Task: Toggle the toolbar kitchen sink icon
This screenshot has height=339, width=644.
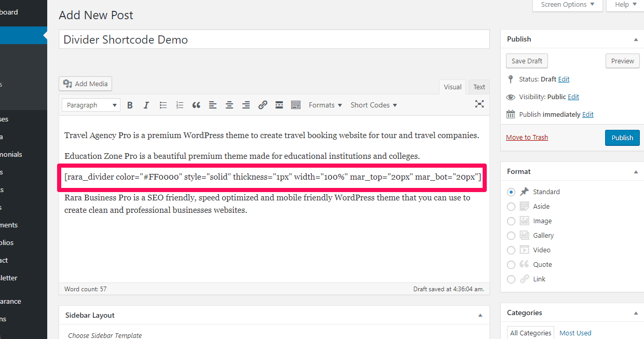Action: [x=296, y=105]
